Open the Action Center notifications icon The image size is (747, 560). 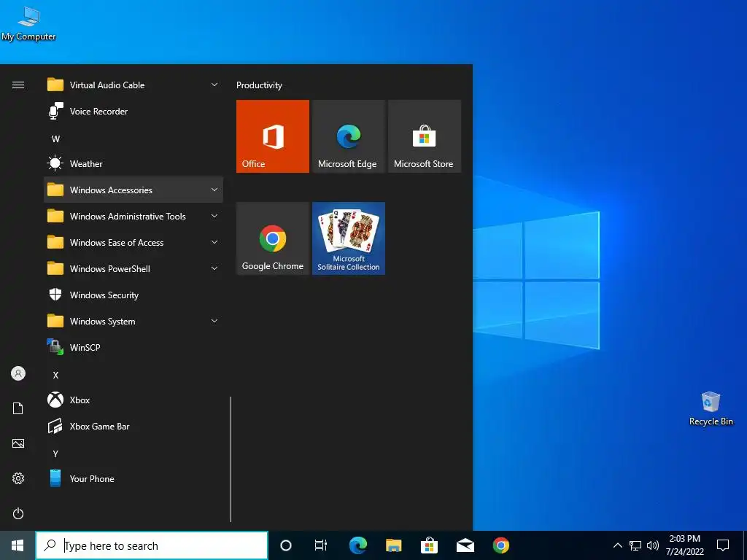click(723, 545)
